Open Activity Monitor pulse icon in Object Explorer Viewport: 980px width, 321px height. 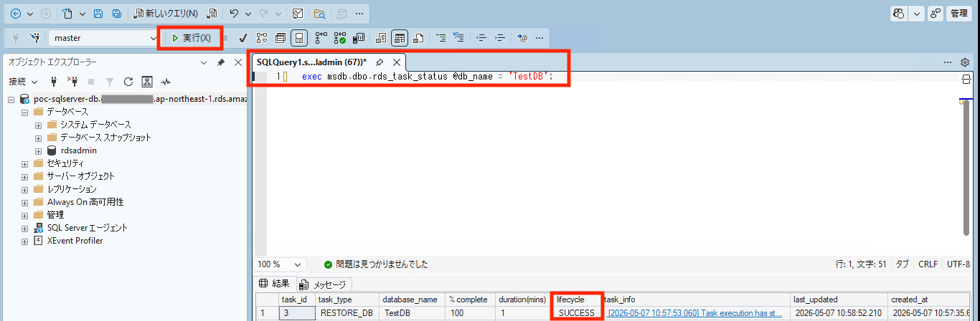[x=166, y=82]
